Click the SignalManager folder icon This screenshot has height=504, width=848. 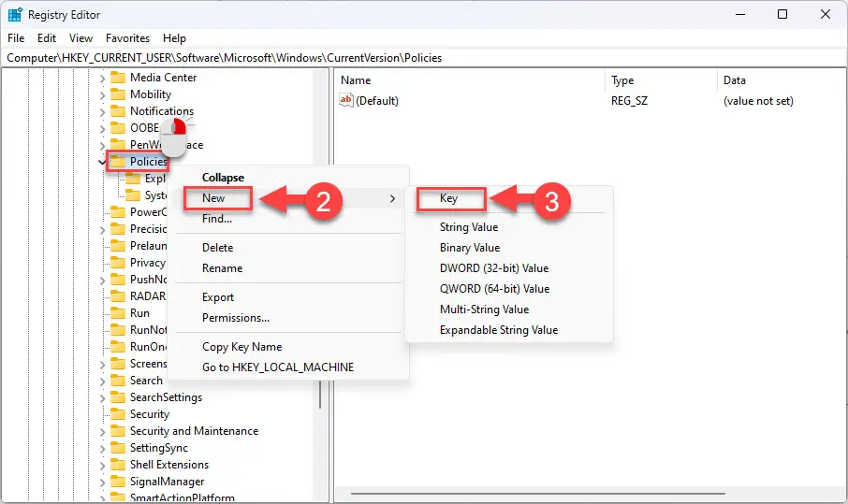click(x=118, y=482)
